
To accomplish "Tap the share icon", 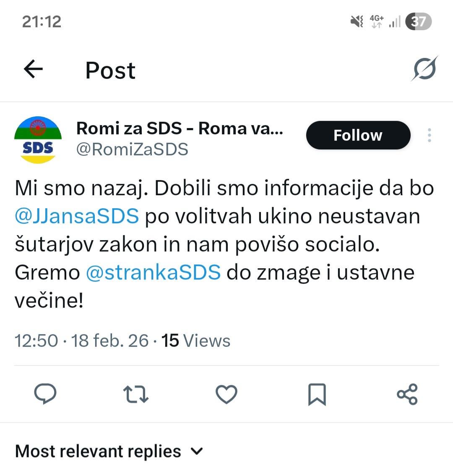I will pyautogui.click(x=407, y=394).
